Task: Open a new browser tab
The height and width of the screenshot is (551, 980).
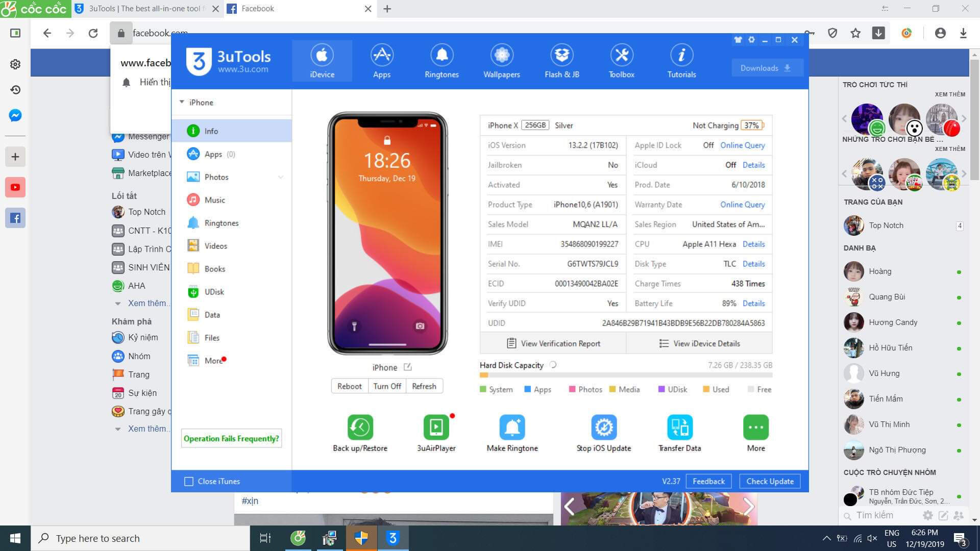Action: click(x=387, y=9)
